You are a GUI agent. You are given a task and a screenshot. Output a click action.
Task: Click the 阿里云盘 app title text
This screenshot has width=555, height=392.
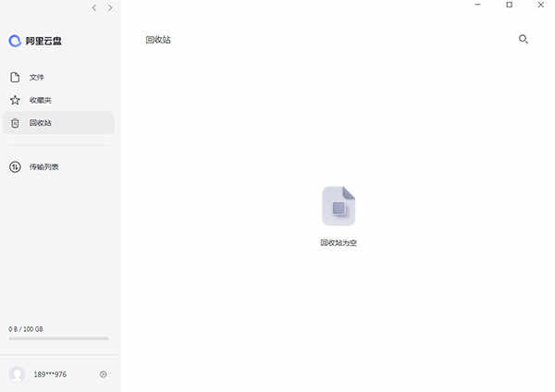[x=43, y=41]
